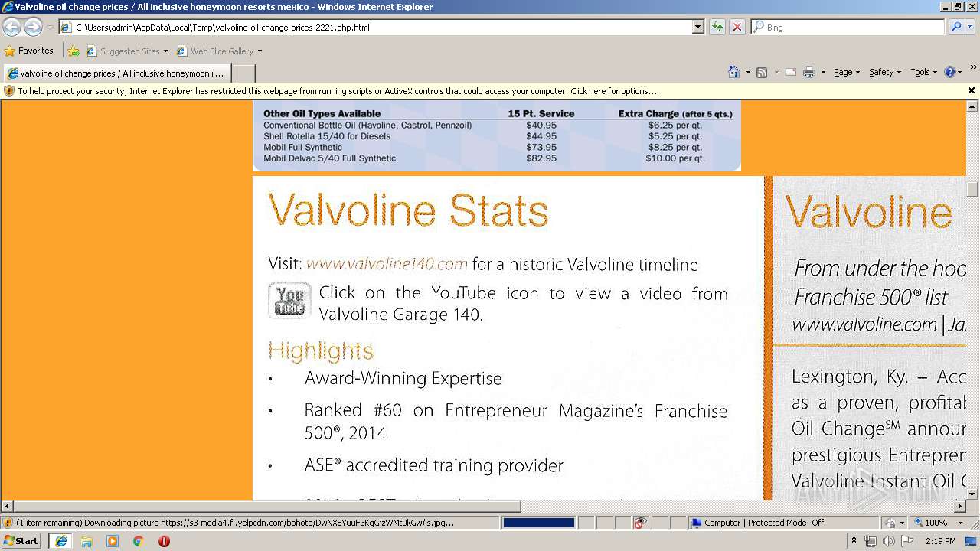Click the Bing search magnifier button
This screenshot has height=551, width=980.
[x=956, y=27]
